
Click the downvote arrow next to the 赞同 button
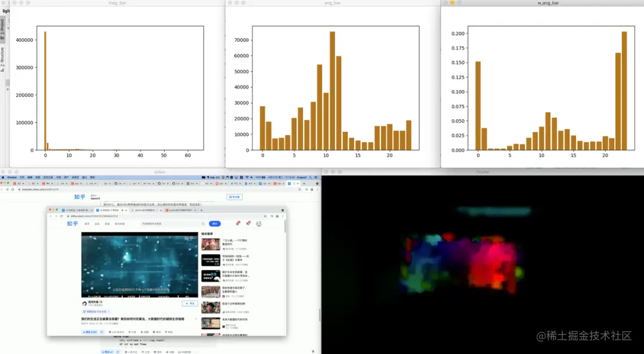102,332
